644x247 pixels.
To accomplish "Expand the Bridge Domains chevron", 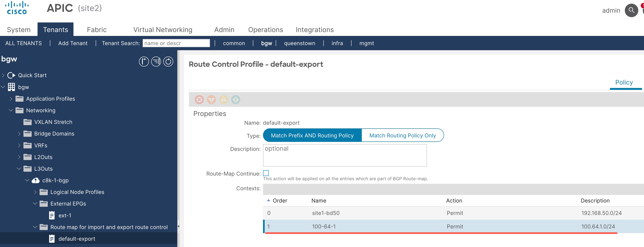I will pyautogui.click(x=19, y=134).
